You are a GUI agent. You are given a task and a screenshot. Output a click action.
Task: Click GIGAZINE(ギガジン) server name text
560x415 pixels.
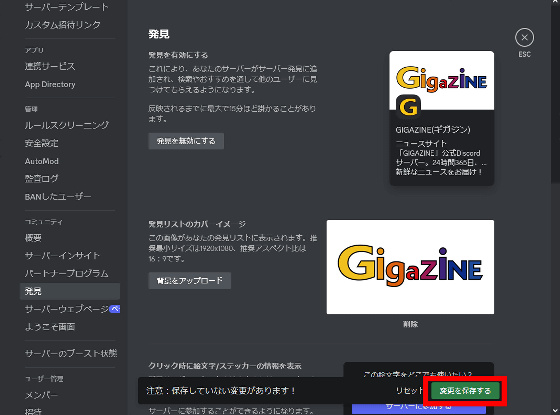click(x=433, y=130)
